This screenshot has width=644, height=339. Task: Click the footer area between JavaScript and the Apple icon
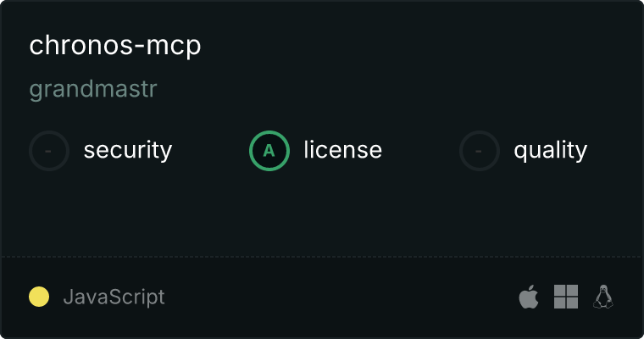[x=341, y=297]
